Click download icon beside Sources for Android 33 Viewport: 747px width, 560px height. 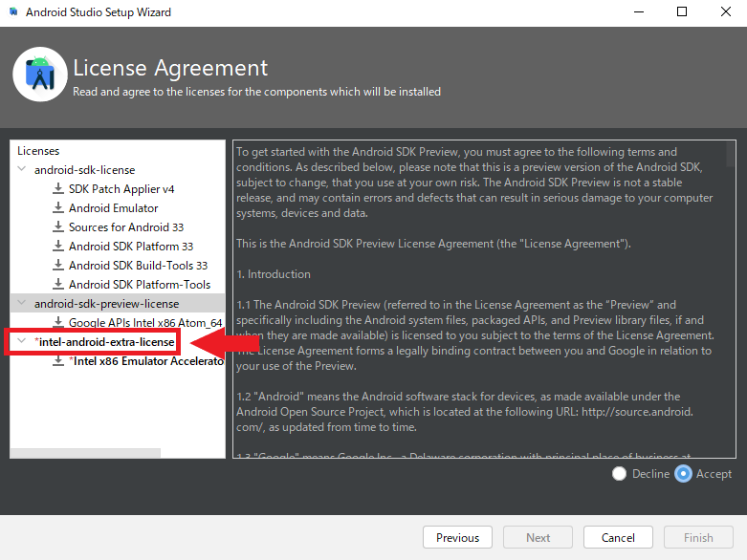click(58, 226)
